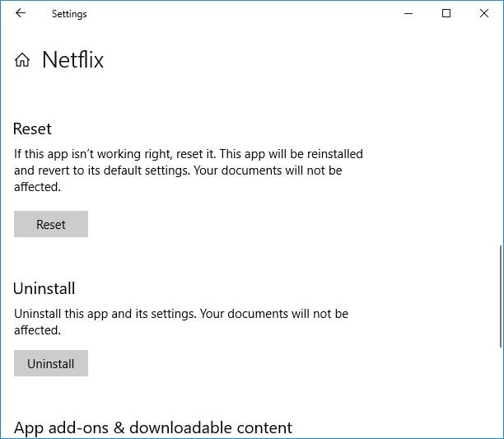This screenshot has height=439, width=504.
Task: Click scrollbar track above the thumb
Action: click(x=501, y=135)
